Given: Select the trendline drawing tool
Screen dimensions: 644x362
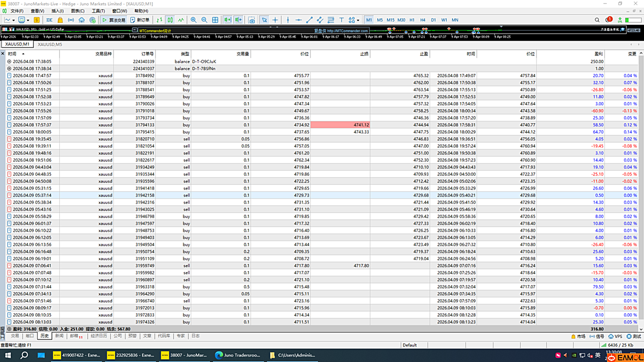Looking at the screenshot, I should (309, 20).
